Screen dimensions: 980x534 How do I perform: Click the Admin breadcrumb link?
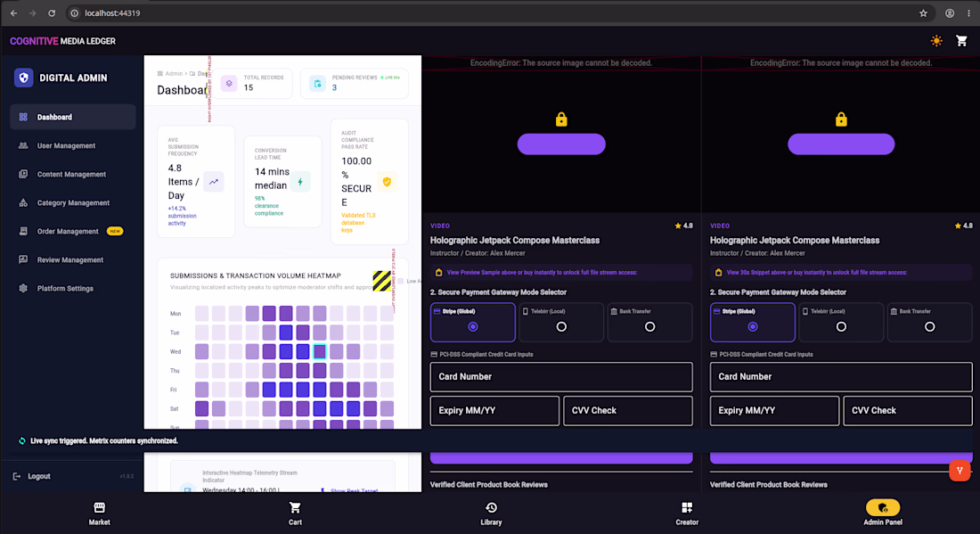click(x=174, y=74)
